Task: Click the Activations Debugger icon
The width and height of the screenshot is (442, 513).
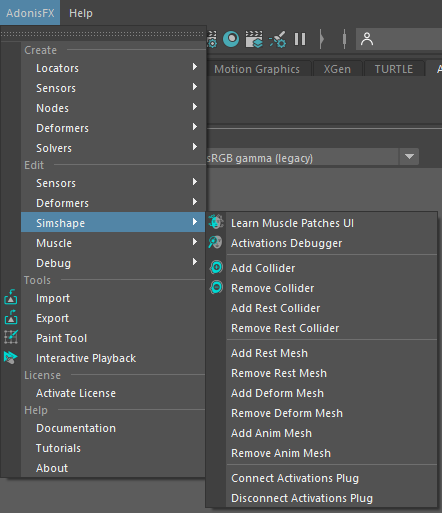Action: (216, 242)
